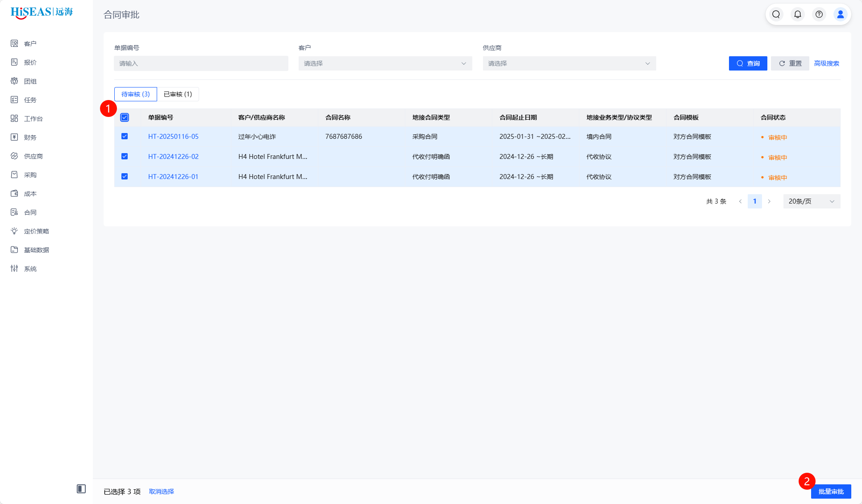The image size is (862, 504).
Task: Select the 定价策略 menu item
Action: [x=37, y=231]
